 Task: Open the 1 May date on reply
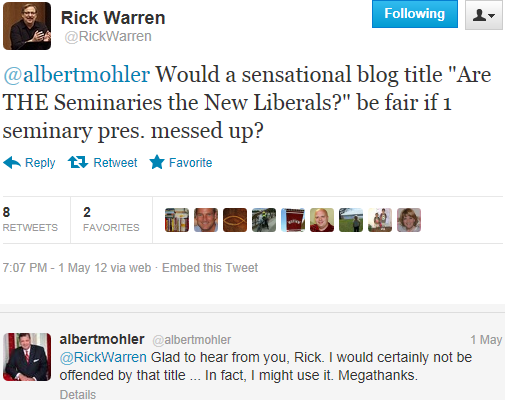[x=486, y=340]
